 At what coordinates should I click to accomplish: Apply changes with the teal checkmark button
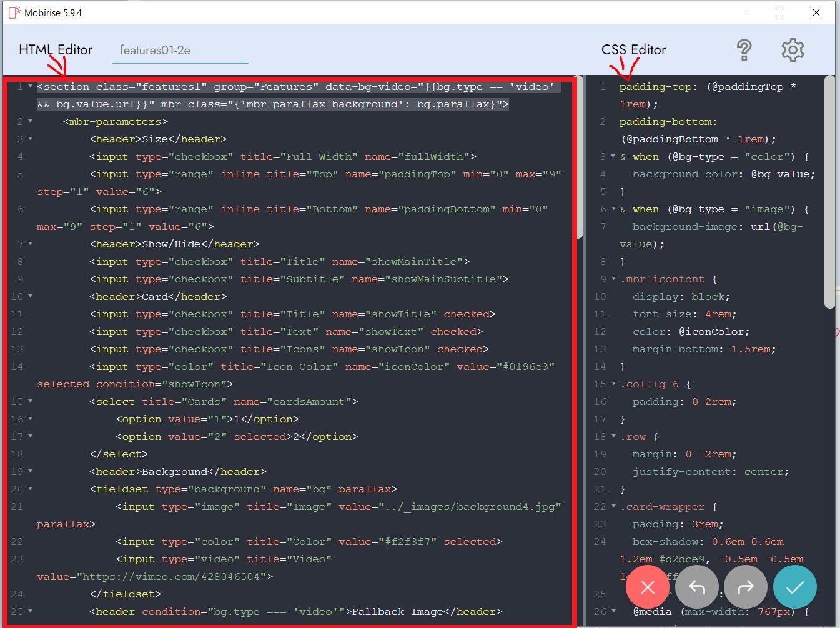794,587
